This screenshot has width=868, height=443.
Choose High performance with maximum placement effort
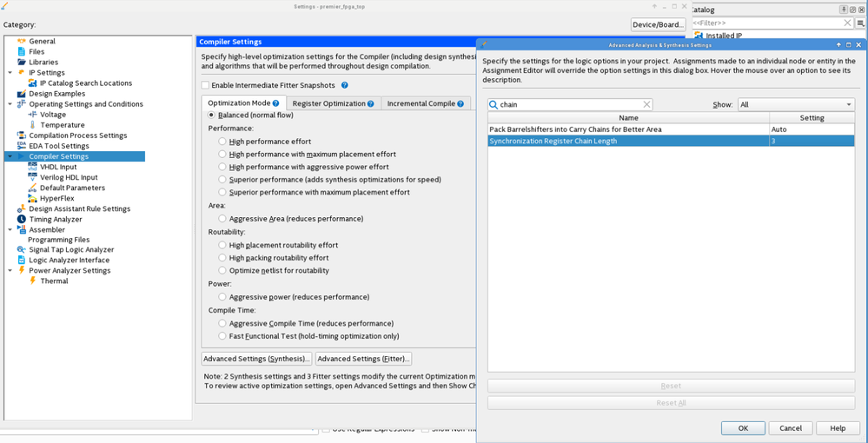(x=222, y=154)
